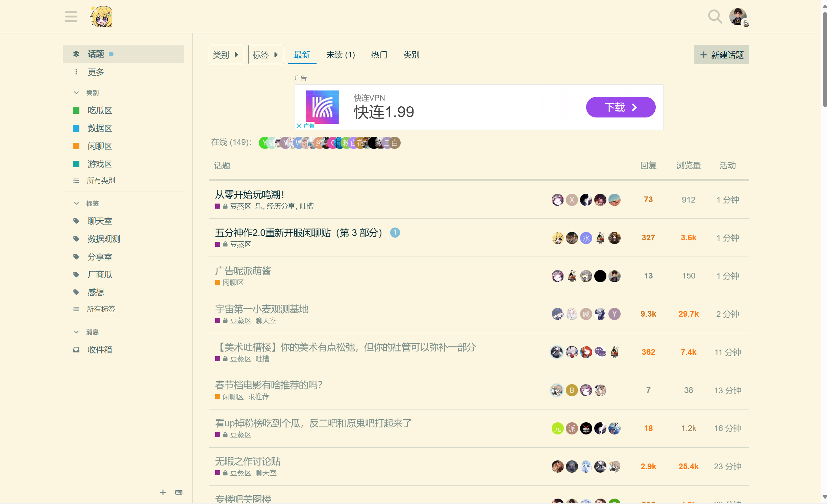
Task: Open the search magnifier icon
Action: click(x=715, y=17)
